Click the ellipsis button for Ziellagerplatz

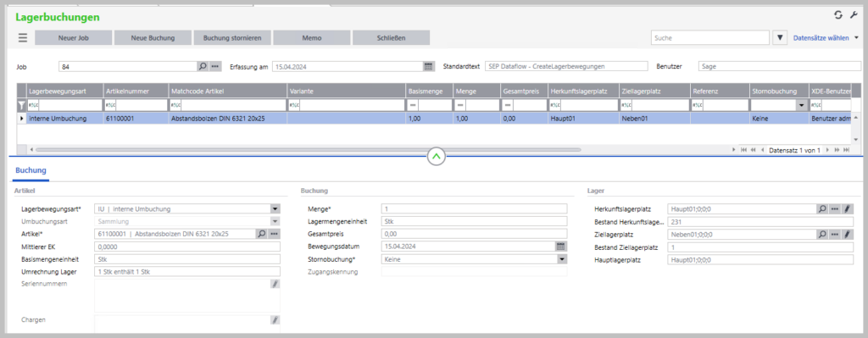point(835,235)
